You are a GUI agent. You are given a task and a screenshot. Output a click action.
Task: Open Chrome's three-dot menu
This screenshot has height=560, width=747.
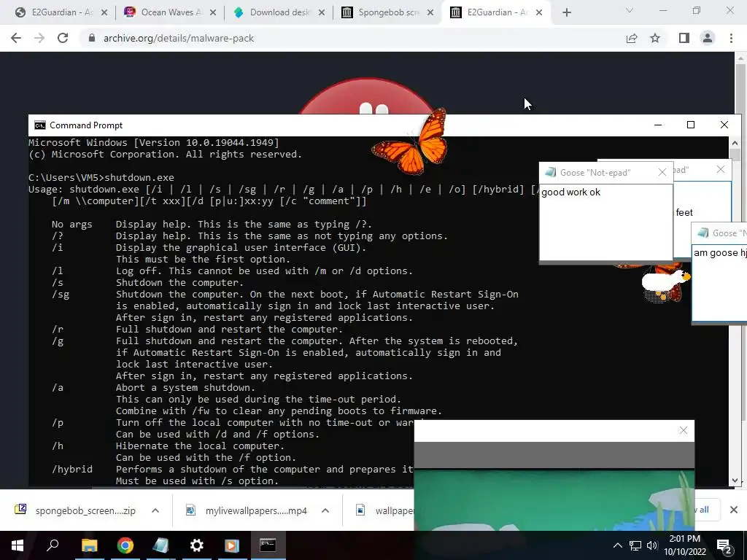[731, 38]
